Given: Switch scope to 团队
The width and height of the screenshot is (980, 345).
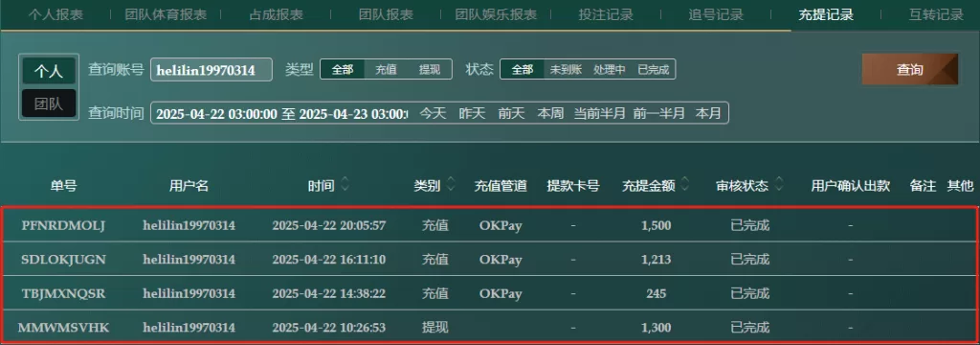Looking at the screenshot, I should click(x=49, y=103).
